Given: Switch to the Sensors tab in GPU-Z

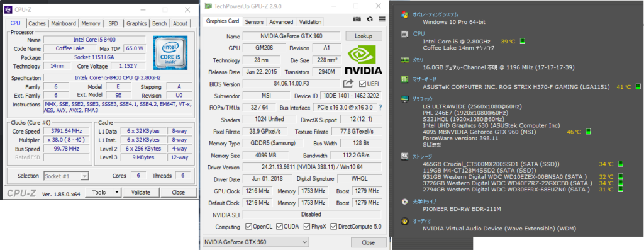Looking at the screenshot, I should [x=254, y=22].
